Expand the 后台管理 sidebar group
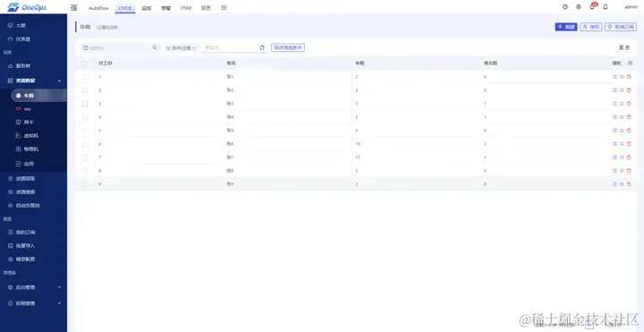644x332 pixels. (33, 287)
